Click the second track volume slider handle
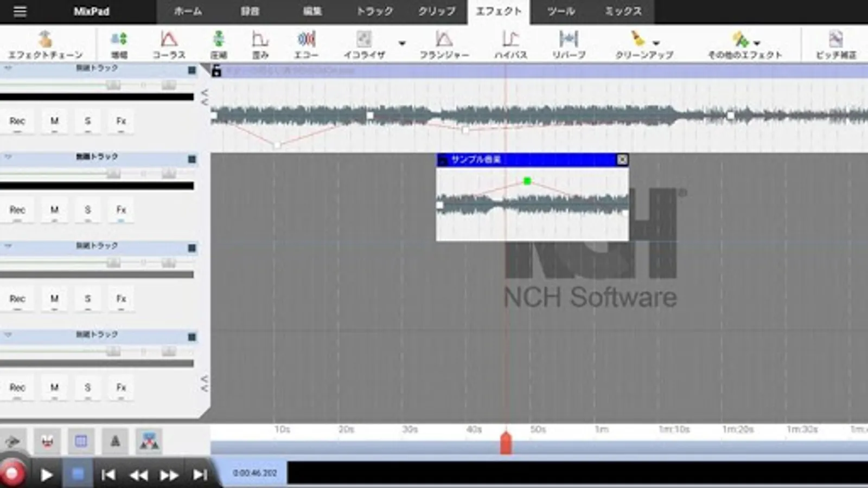This screenshot has height=488, width=868. click(x=113, y=174)
